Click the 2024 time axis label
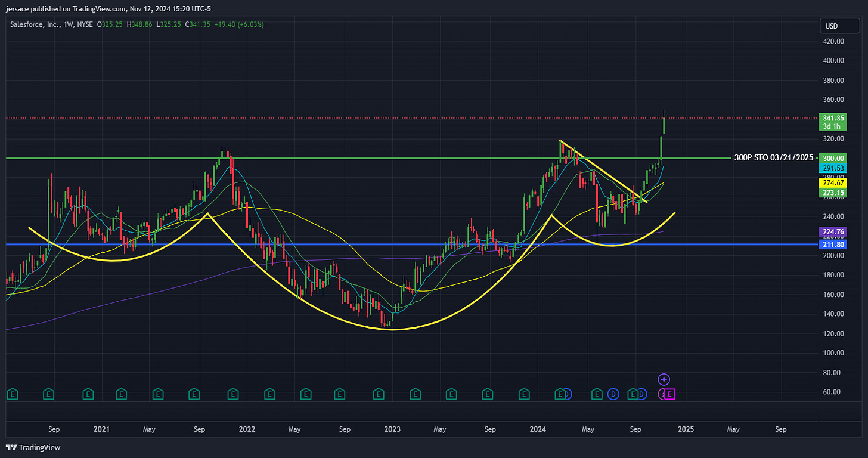This screenshot has height=458, width=868. 538,429
